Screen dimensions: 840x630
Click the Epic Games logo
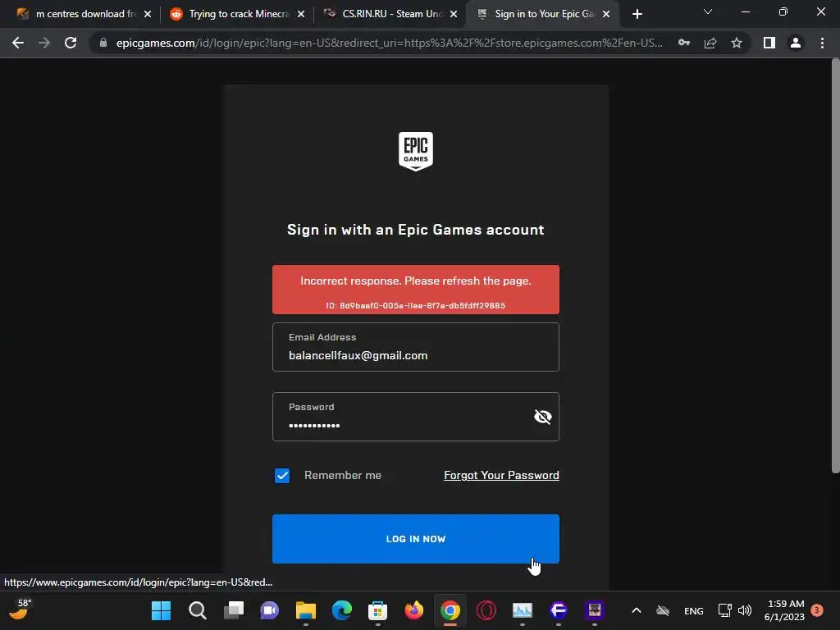(415, 152)
